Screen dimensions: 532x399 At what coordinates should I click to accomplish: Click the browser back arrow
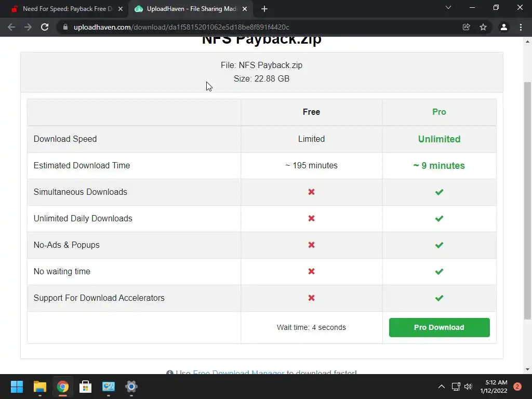(x=11, y=27)
